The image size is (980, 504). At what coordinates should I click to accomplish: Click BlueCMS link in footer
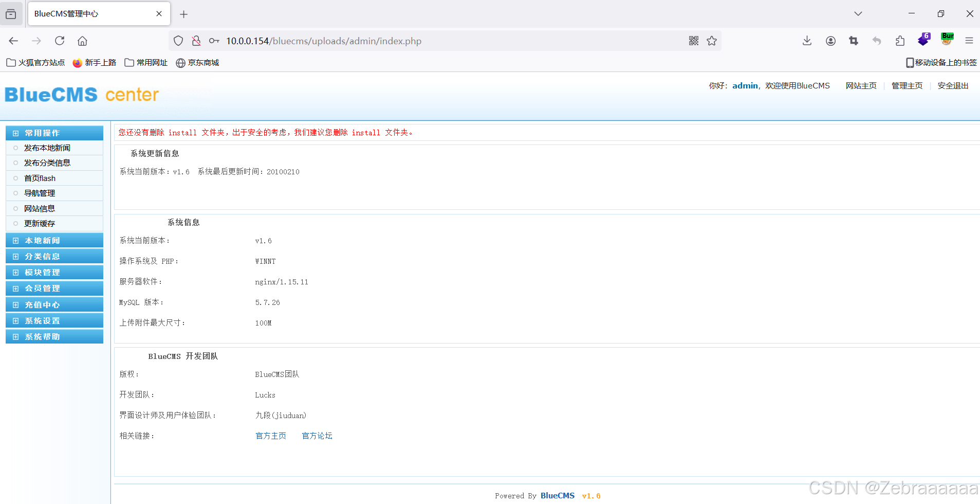point(558,496)
